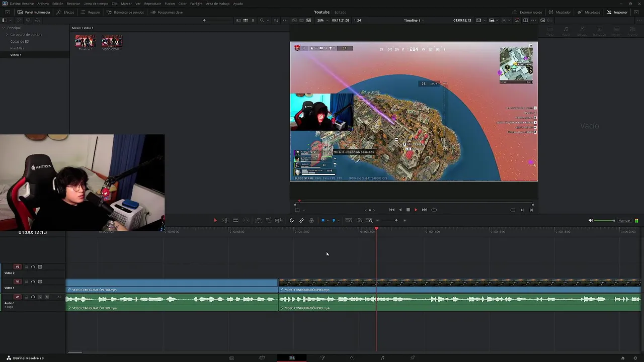
Task: Toggle position lock padlock in timeline toolbar
Action: pyautogui.click(x=311, y=220)
